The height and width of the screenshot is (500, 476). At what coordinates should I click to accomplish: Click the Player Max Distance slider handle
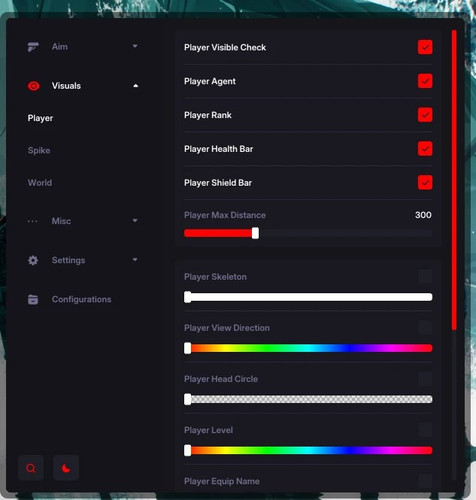pyautogui.click(x=255, y=233)
